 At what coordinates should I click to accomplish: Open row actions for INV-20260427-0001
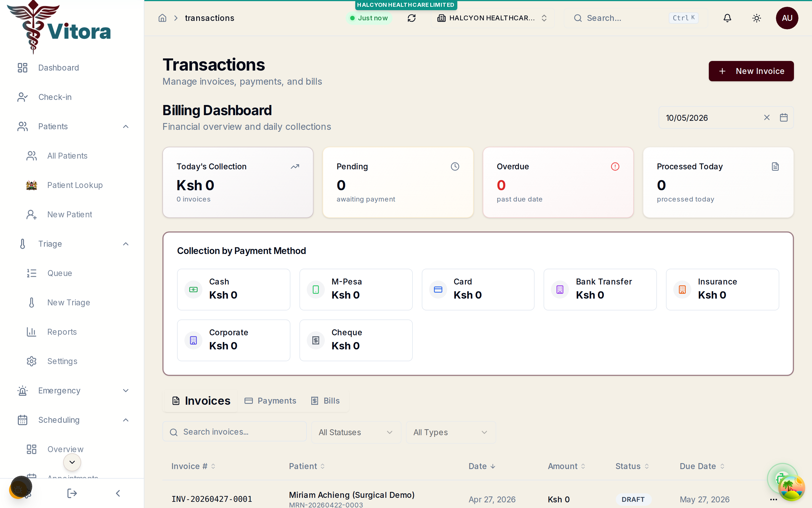coord(773,500)
